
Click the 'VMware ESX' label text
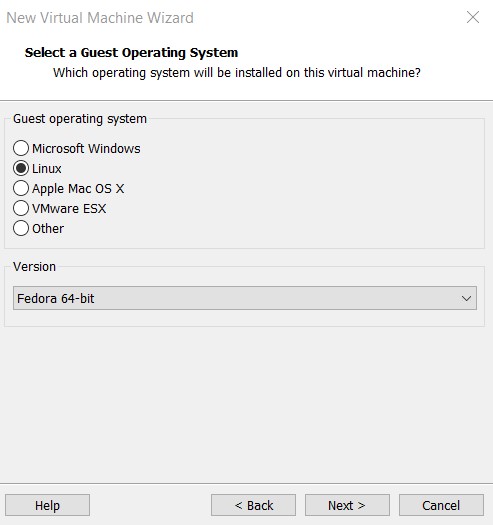[69, 209]
